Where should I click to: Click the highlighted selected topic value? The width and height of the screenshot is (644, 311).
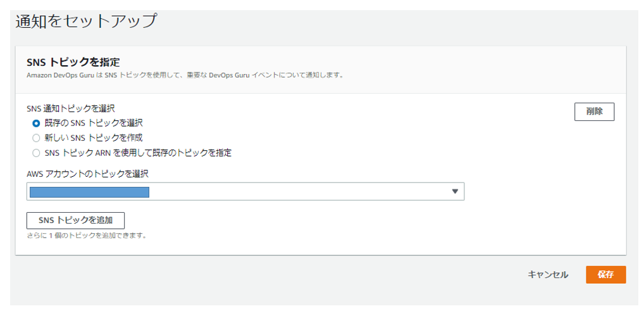(89, 192)
